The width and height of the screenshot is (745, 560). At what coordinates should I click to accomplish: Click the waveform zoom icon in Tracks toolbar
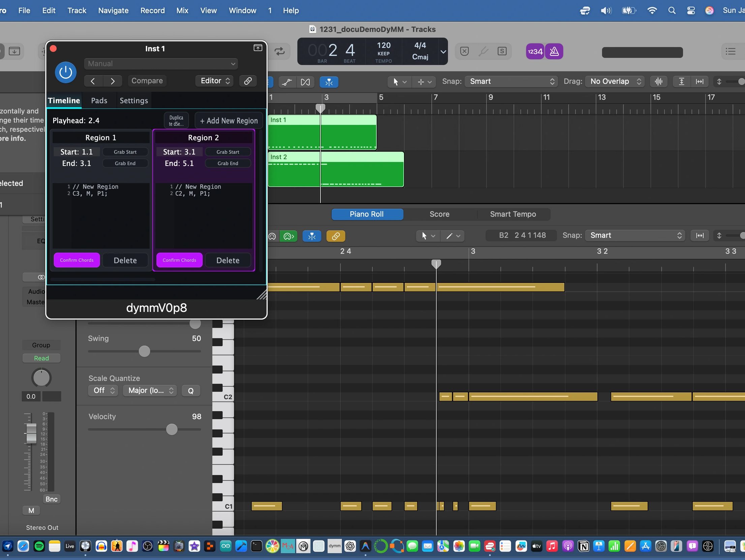658,81
